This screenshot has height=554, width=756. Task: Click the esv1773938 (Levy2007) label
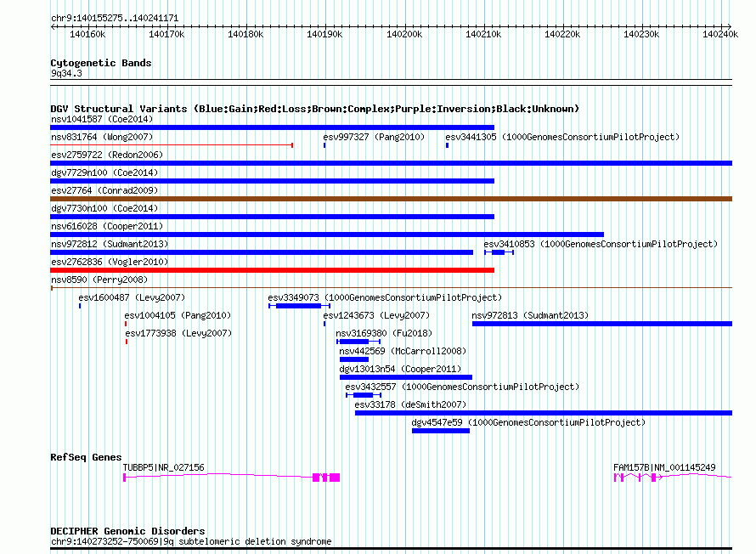tap(178, 333)
